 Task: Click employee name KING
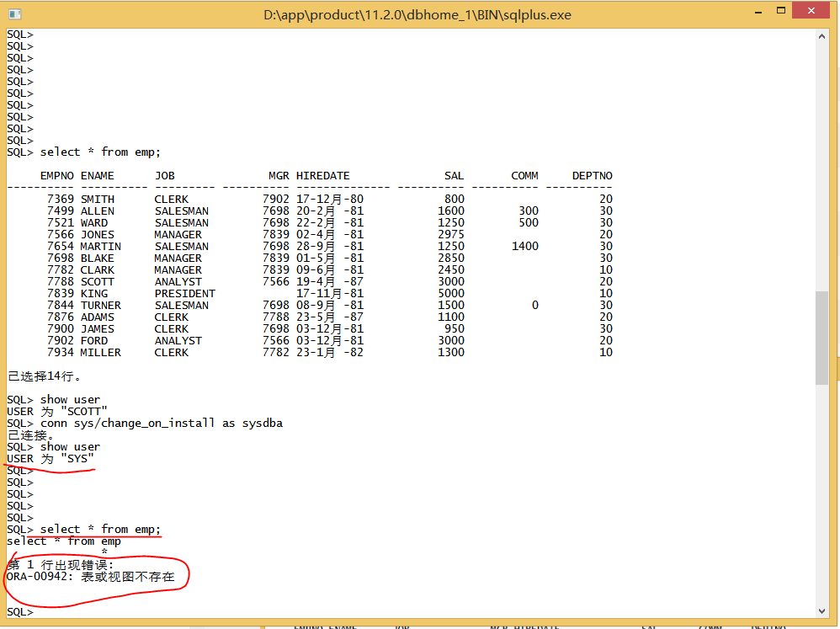click(94, 294)
